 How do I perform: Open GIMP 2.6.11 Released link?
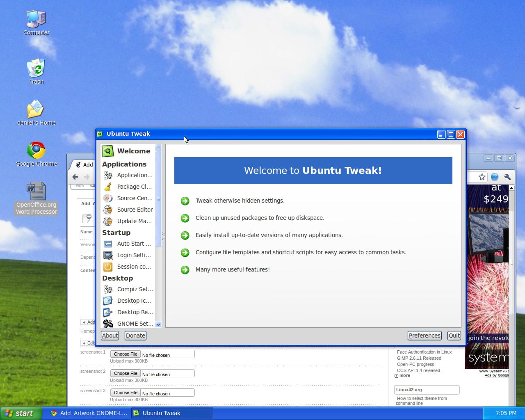coord(419,358)
